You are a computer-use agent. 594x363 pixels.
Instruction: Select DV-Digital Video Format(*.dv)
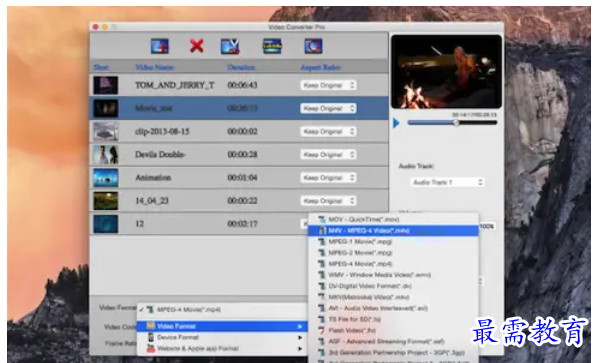click(393, 286)
